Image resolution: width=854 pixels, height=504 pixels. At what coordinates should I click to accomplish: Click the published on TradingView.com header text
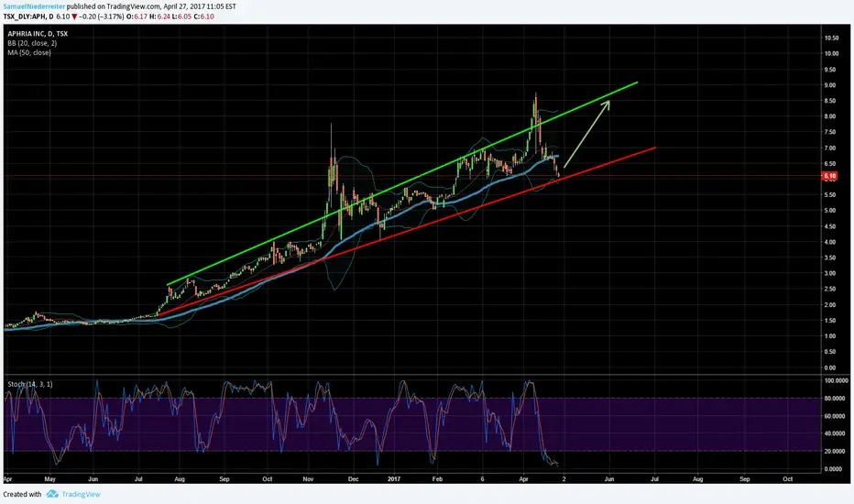click(x=114, y=6)
